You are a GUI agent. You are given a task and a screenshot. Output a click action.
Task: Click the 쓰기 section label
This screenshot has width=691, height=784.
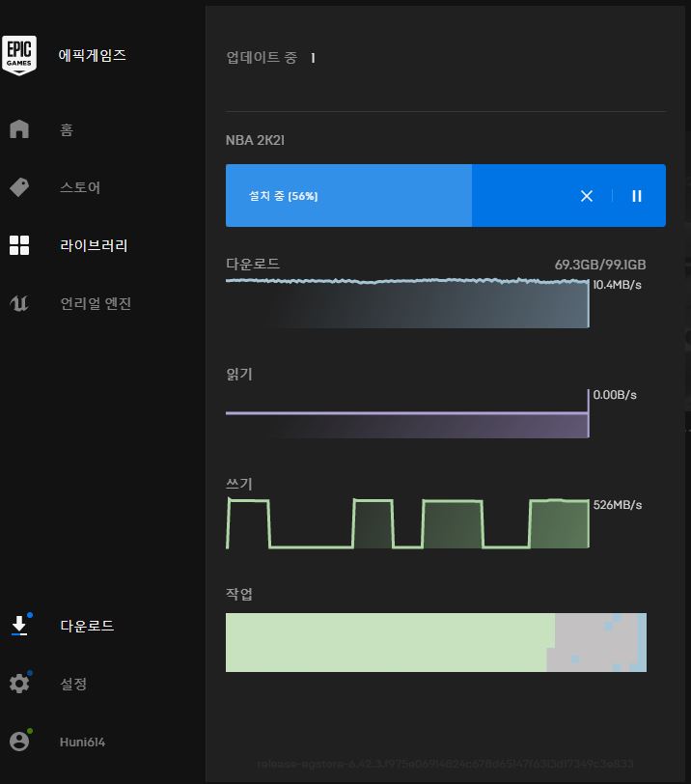pyautogui.click(x=239, y=484)
